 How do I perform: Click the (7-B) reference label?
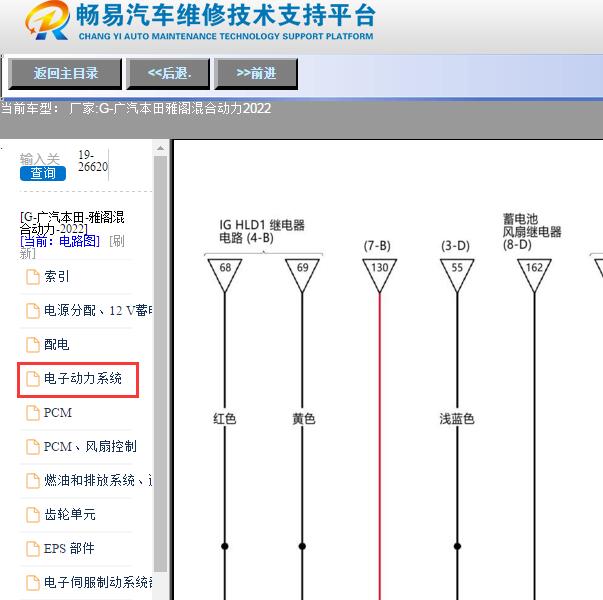click(x=377, y=246)
